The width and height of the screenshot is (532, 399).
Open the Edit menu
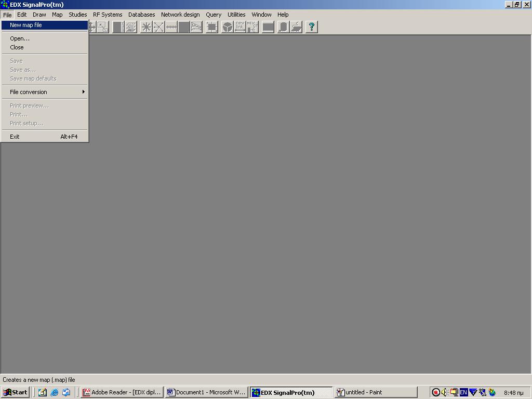[22, 15]
